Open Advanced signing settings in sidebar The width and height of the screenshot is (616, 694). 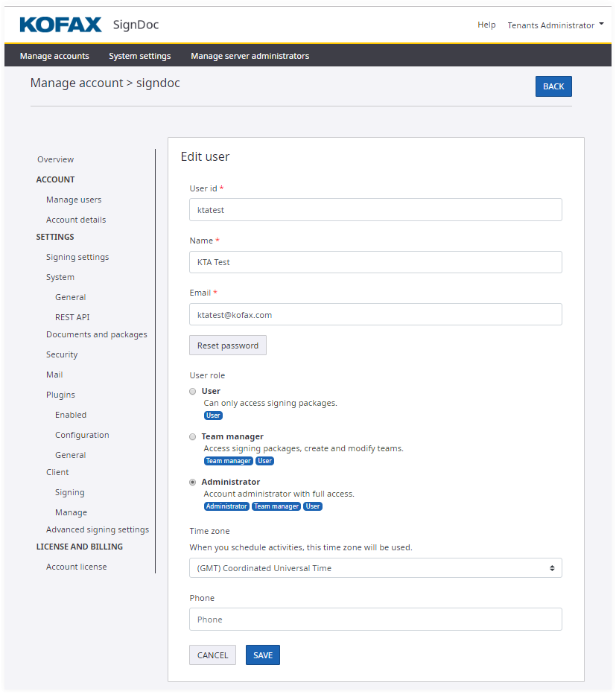click(x=98, y=529)
